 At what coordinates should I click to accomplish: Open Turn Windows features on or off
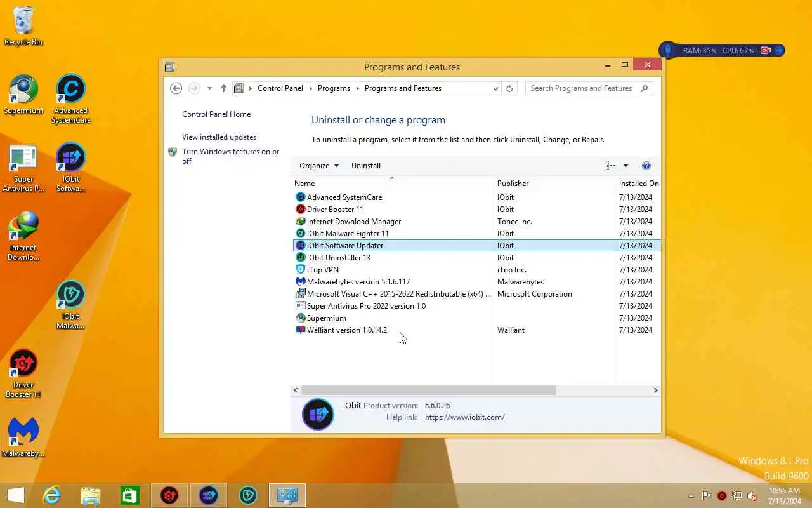click(231, 156)
